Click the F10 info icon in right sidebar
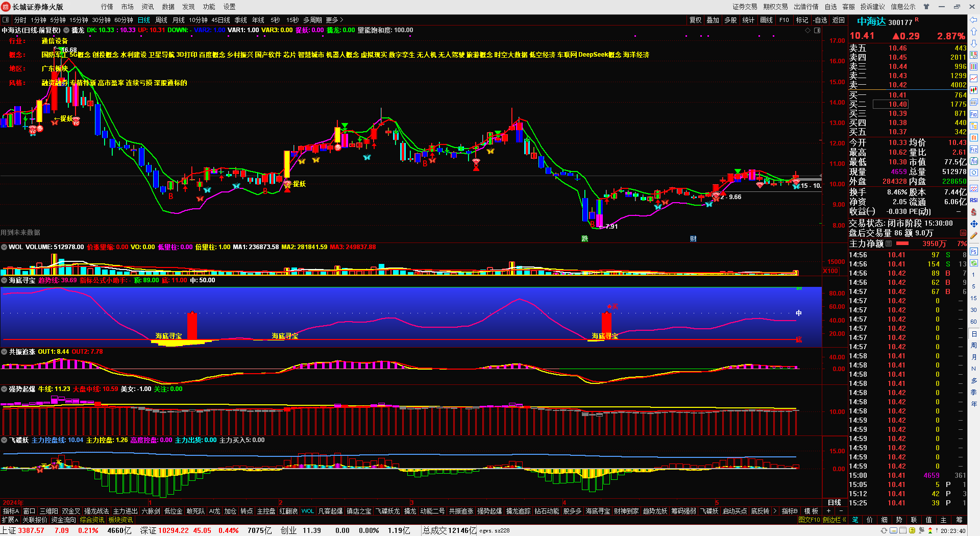The width and height of the screenshot is (980, 536). coord(974,114)
